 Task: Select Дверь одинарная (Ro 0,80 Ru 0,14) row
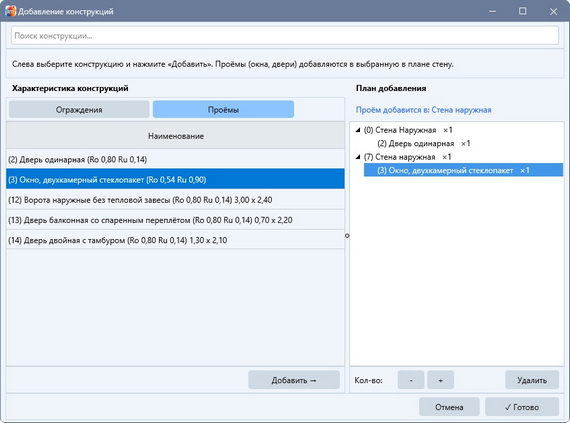tap(175, 159)
